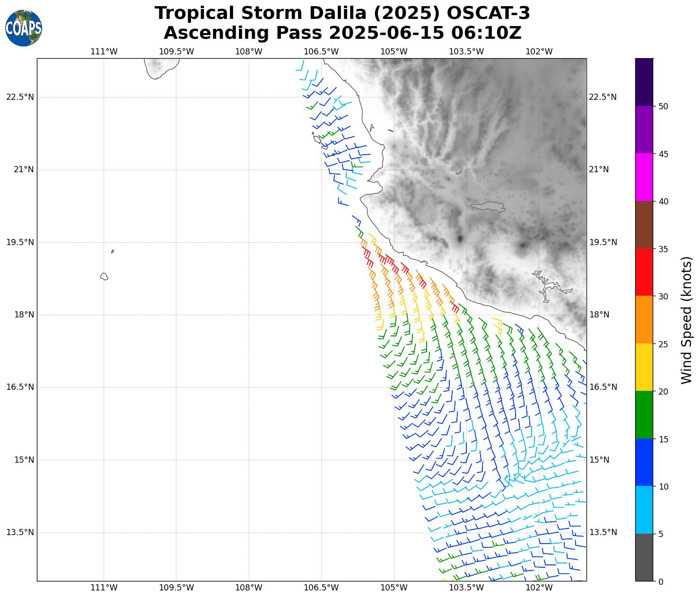Click the orange 25-30 knots colorbar segment
Viewport: 700px width, 598px height.
click(x=644, y=320)
